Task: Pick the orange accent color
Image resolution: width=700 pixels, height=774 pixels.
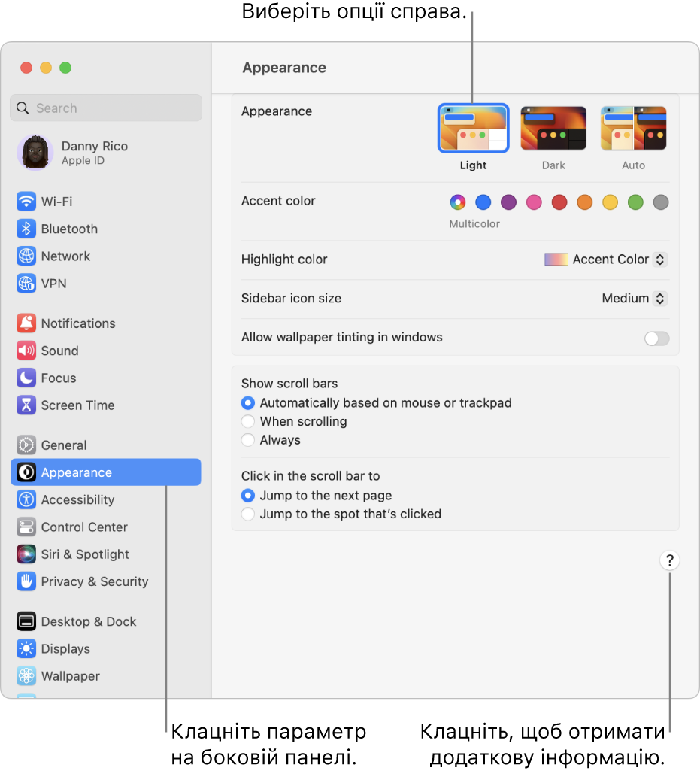Action: [x=584, y=202]
